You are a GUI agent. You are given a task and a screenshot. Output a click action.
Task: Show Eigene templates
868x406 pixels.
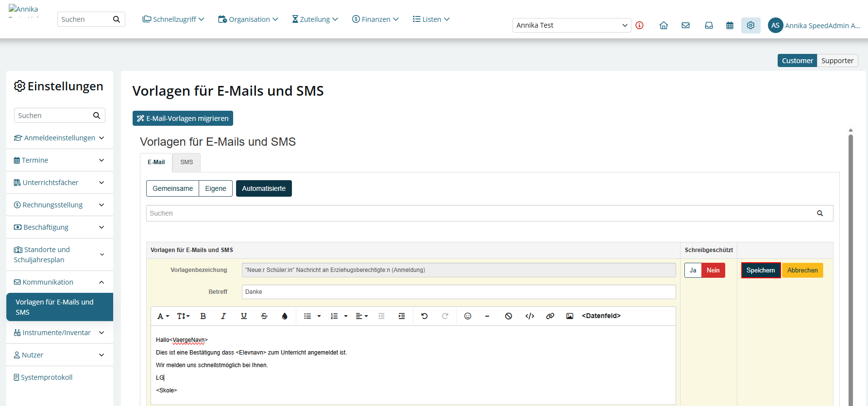[x=216, y=188]
